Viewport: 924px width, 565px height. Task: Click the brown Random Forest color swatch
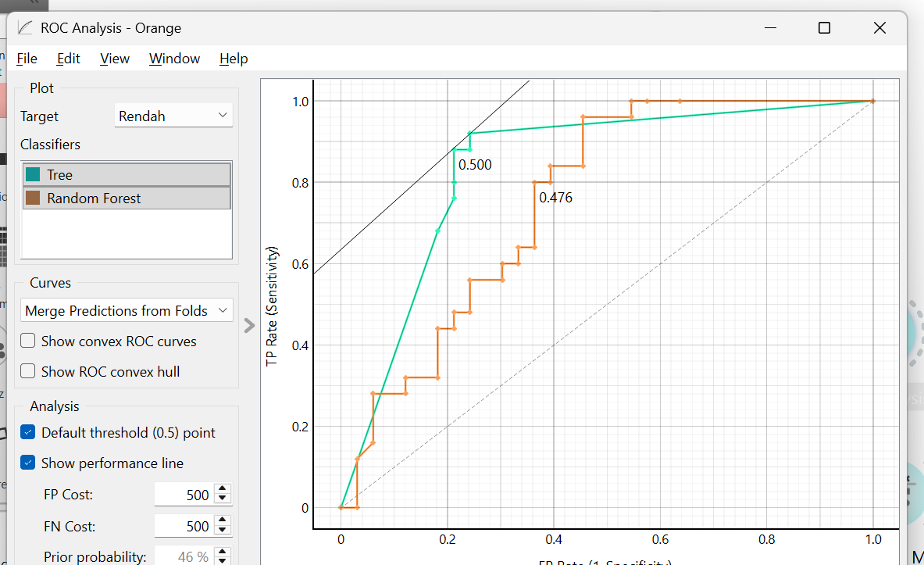pyautogui.click(x=33, y=198)
